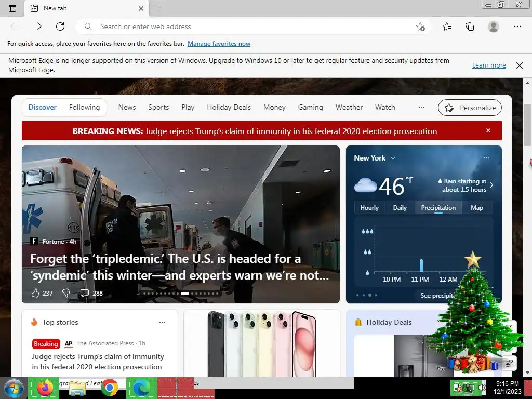Open the Holiday Deals card heading

point(389,322)
